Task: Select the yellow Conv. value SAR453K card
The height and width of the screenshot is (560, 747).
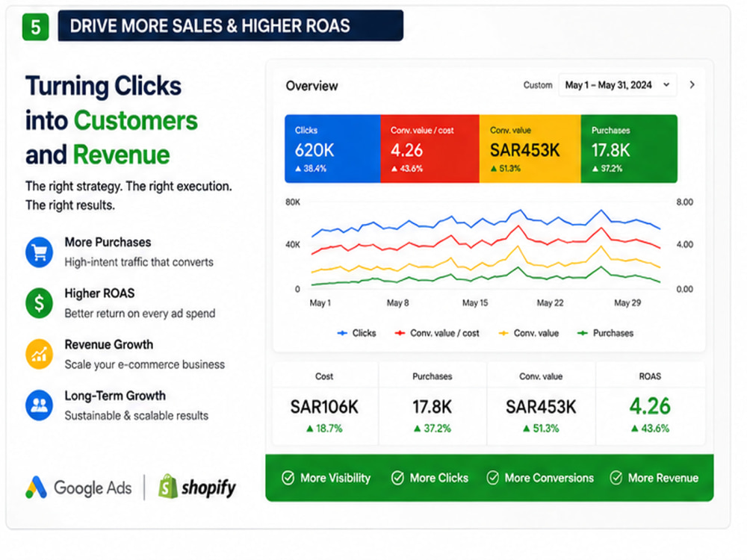Action: pyautogui.click(x=530, y=149)
